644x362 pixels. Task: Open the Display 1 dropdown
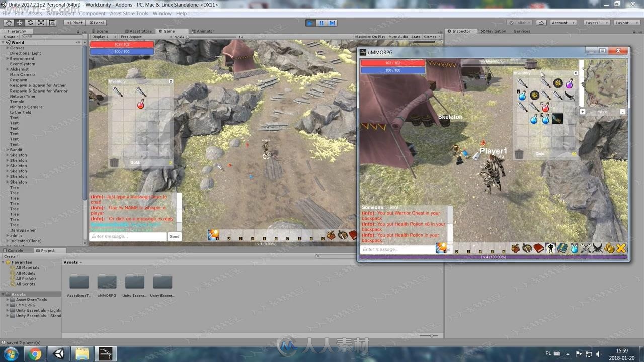104,37
